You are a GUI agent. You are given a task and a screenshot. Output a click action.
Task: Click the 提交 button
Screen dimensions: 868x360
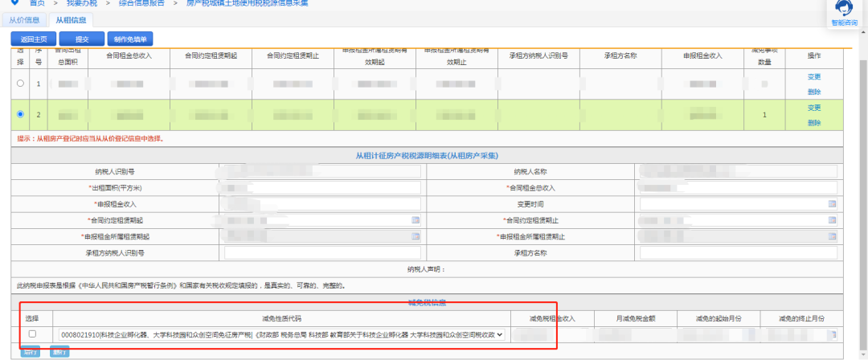(x=81, y=39)
